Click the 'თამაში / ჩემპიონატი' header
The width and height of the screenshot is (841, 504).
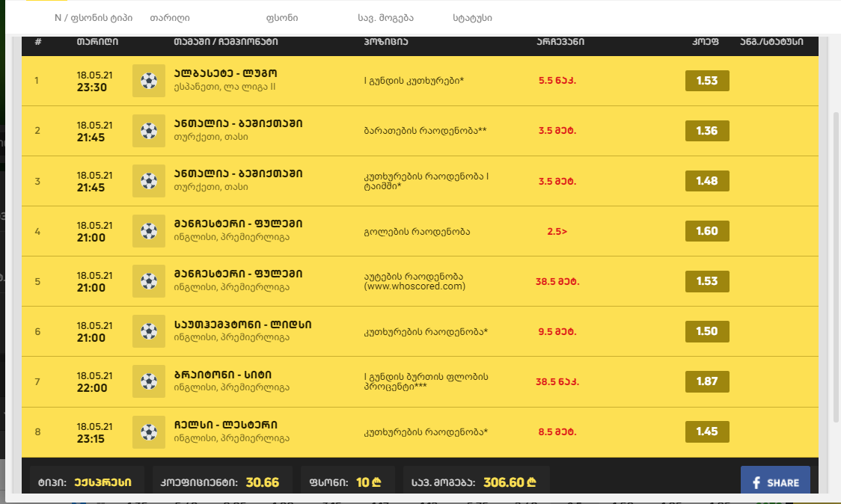[226, 41]
